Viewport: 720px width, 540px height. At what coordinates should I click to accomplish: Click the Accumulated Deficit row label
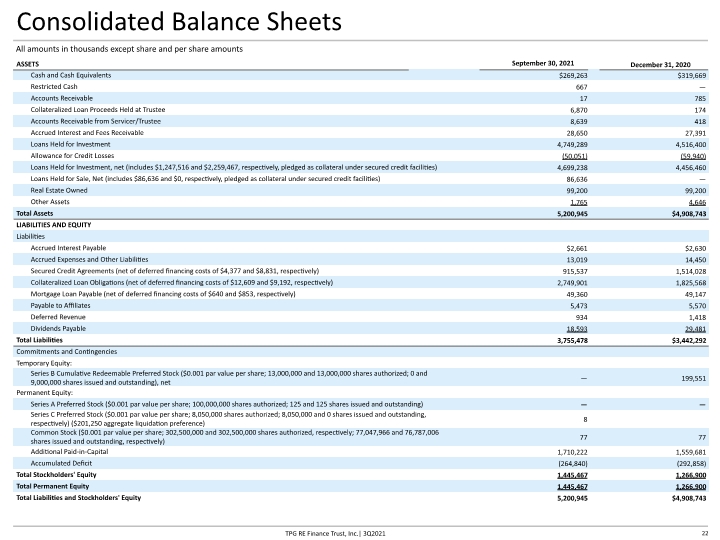(x=61, y=463)
